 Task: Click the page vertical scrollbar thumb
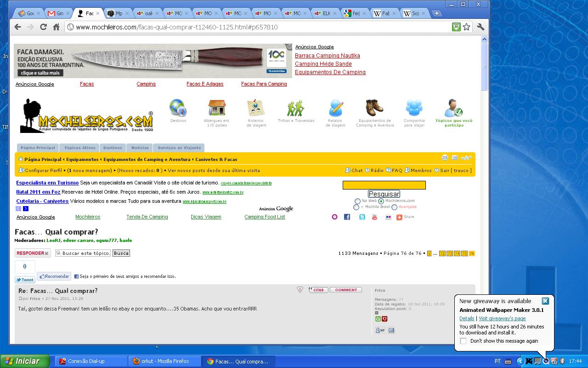click(484, 67)
